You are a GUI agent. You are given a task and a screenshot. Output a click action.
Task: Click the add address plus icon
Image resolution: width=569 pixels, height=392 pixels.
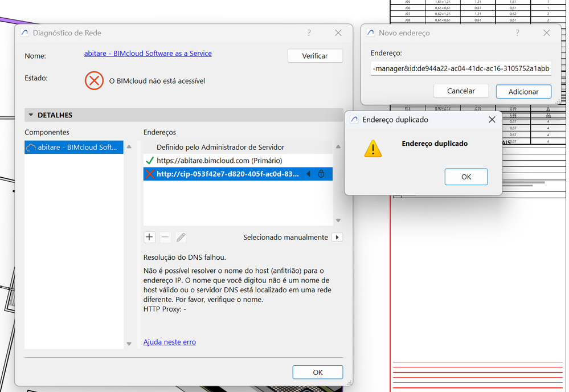149,238
